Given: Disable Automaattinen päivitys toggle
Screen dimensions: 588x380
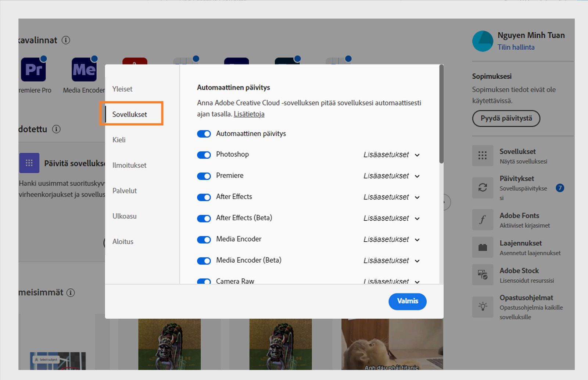Looking at the screenshot, I should point(204,134).
